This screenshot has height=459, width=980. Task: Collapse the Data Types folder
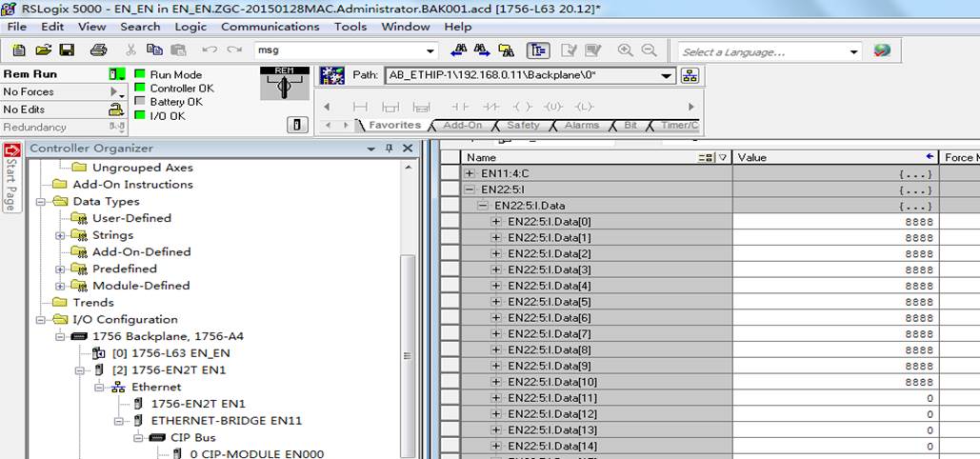(x=41, y=202)
